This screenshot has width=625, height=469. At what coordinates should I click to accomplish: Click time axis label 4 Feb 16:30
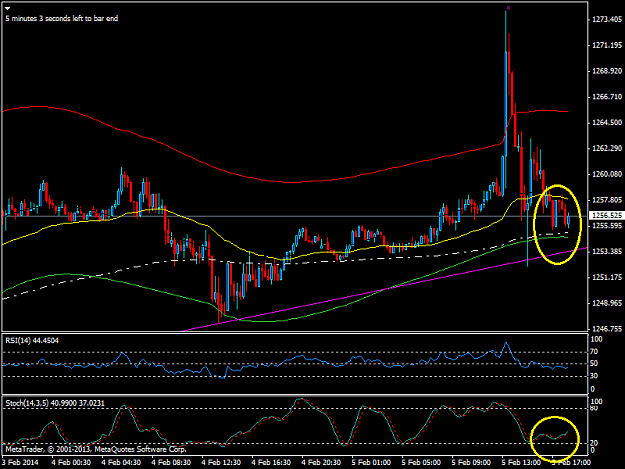271,463
